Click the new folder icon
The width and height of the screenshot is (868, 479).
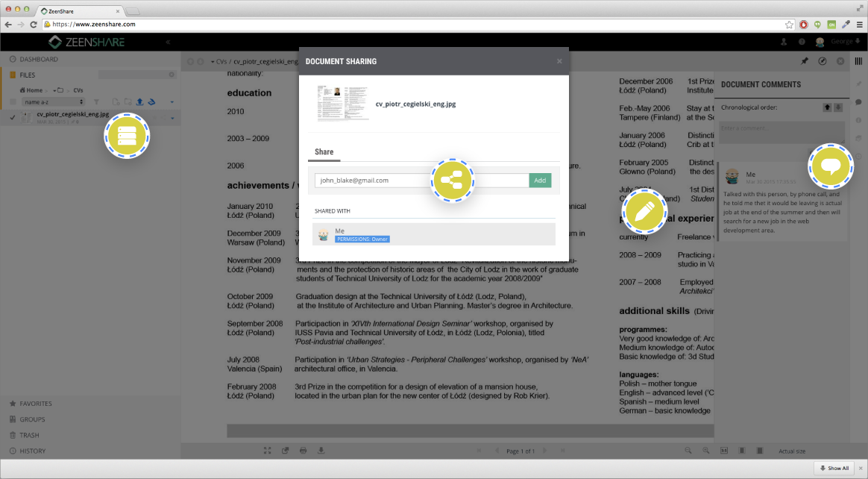(x=128, y=102)
